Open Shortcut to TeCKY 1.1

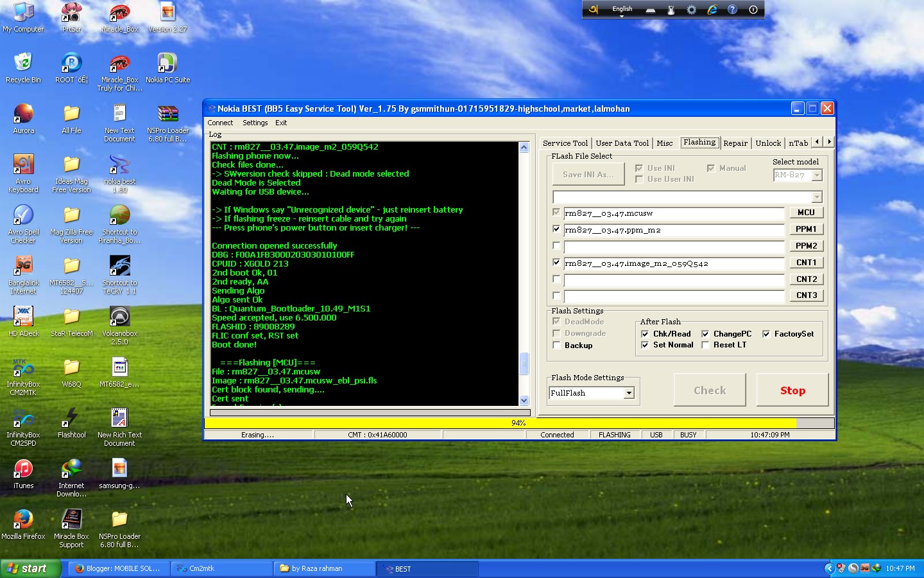coord(119,275)
